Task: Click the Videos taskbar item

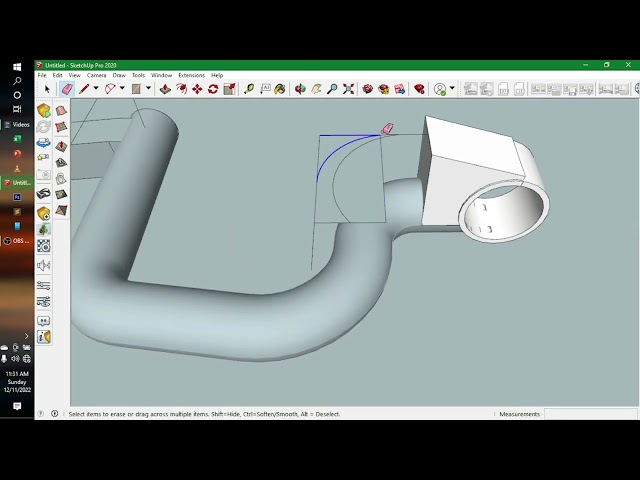Action: click(17, 124)
